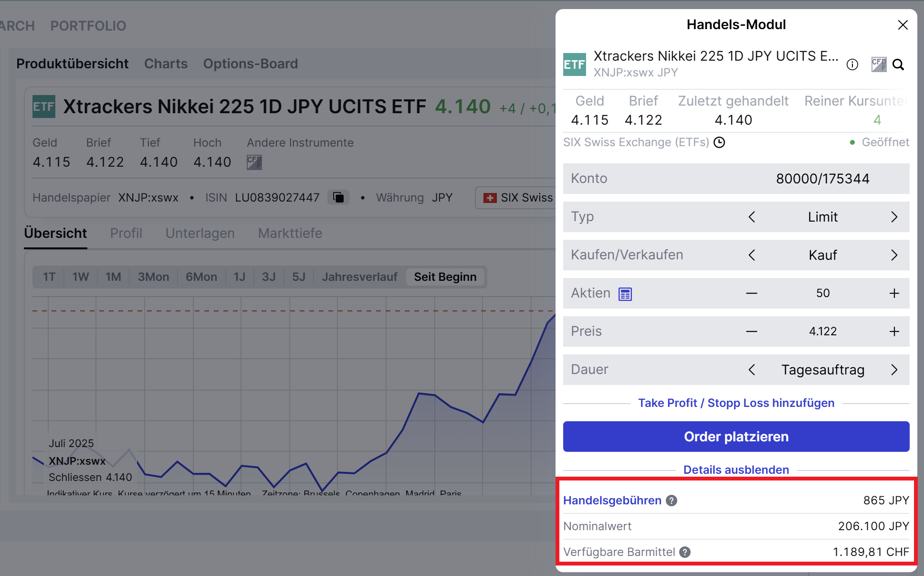Set chart range to 1J

(240, 277)
